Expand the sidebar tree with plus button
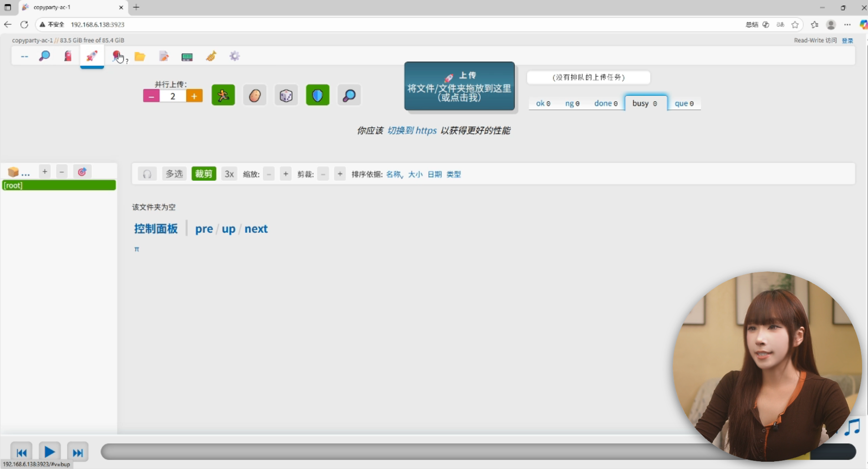868x469 pixels. pos(45,172)
